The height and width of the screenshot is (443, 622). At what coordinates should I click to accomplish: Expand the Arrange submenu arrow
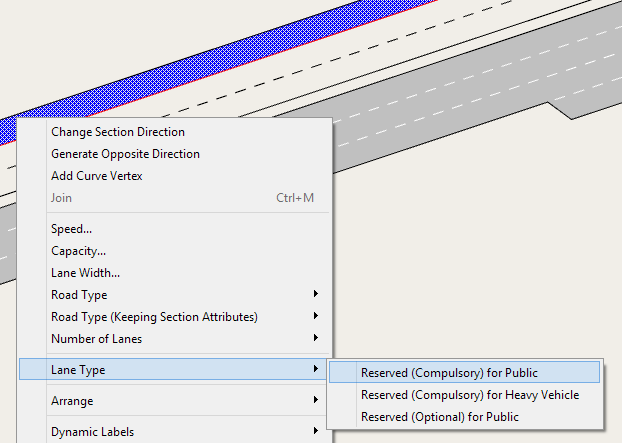click(315, 401)
